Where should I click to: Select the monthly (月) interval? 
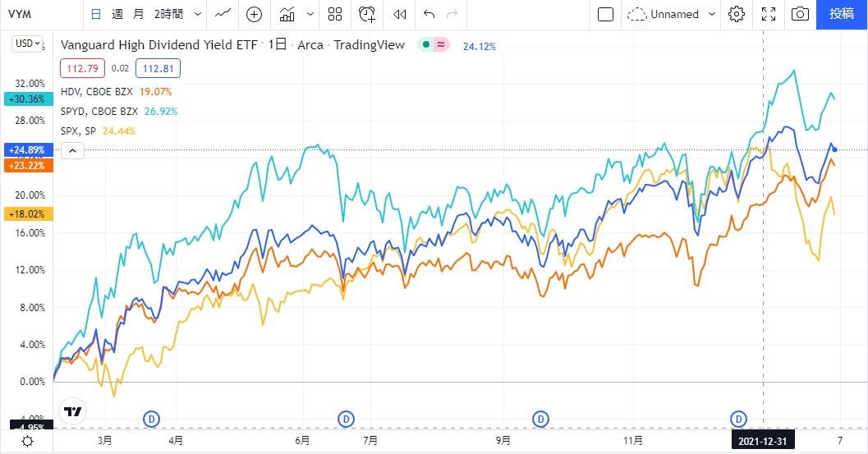(138, 15)
